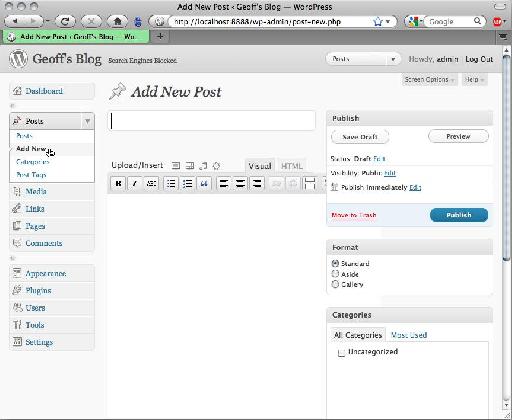Select the Most Used categories tab

(x=409, y=335)
